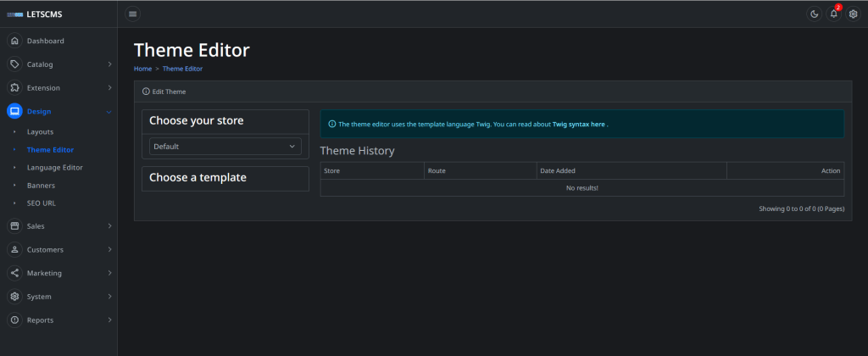Open Banners under Design

(x=41, y=186)
